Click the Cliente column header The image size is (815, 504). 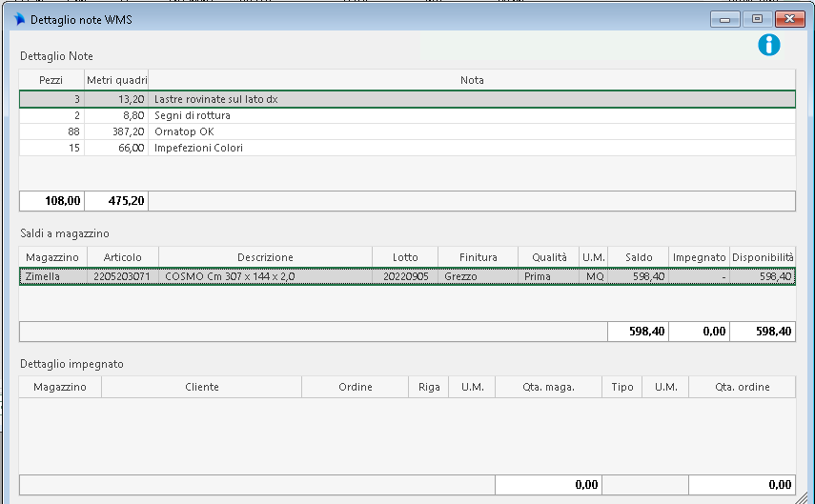tap(202, 387)
